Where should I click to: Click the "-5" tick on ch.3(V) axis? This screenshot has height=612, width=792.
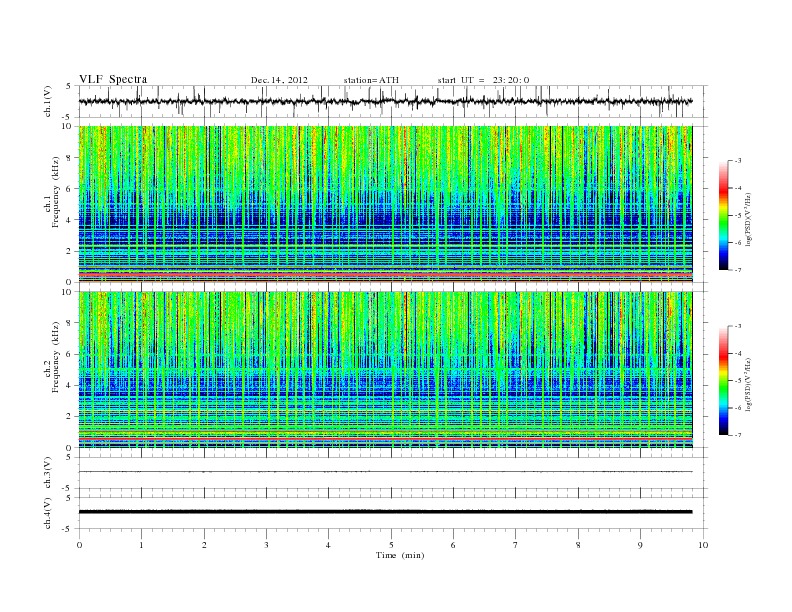68,489
